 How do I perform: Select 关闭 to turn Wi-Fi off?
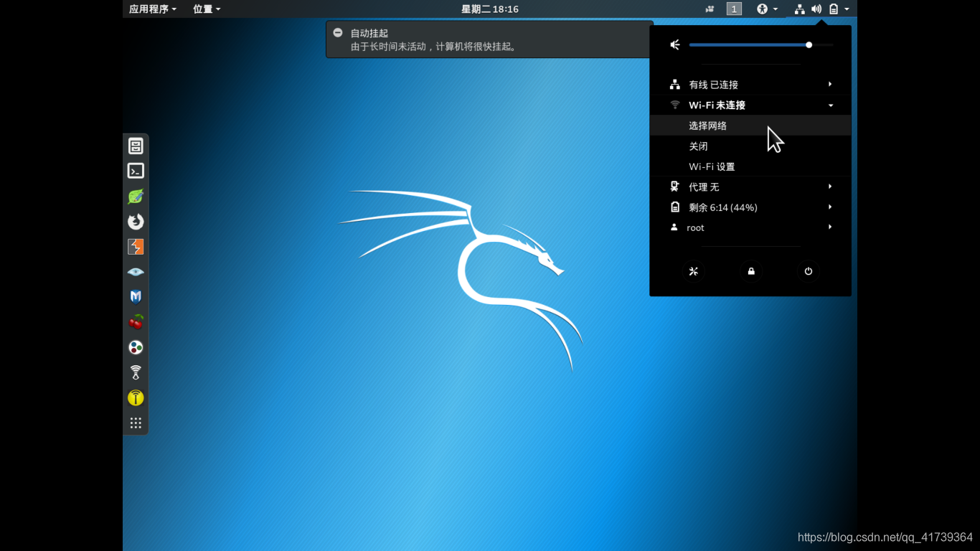tap(750, 146)
